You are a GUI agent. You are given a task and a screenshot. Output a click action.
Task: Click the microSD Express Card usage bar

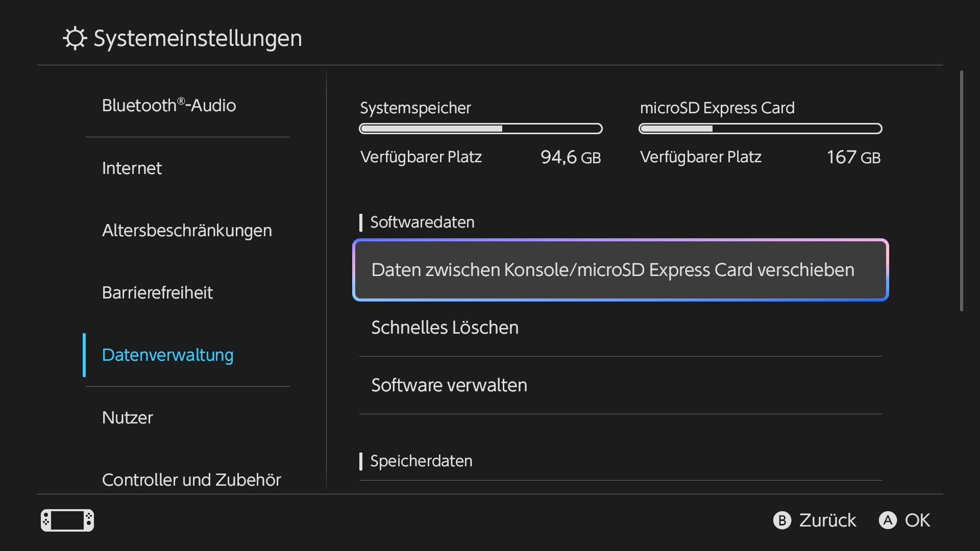(761, 129)
